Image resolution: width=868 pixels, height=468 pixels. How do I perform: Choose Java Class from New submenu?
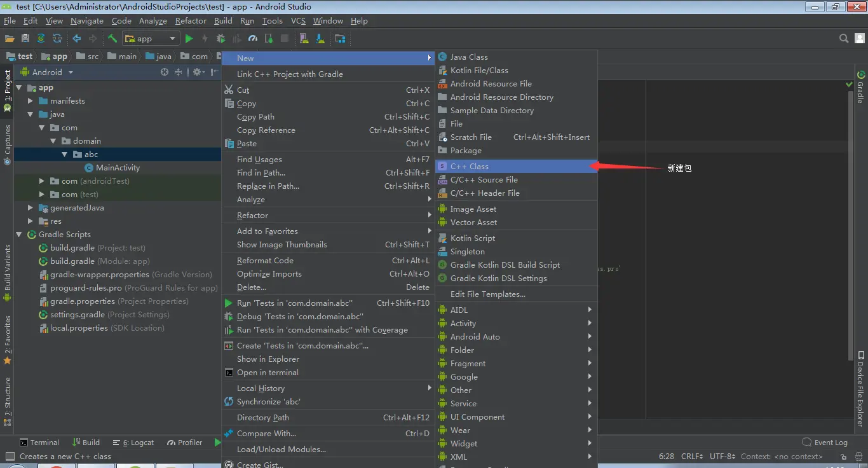[516, 57]
